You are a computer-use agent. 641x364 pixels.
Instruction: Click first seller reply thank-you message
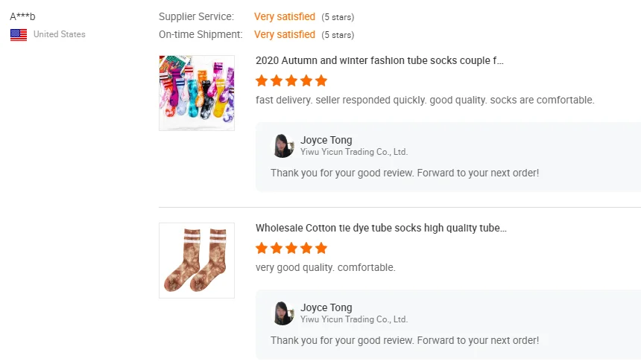(405, 173)
